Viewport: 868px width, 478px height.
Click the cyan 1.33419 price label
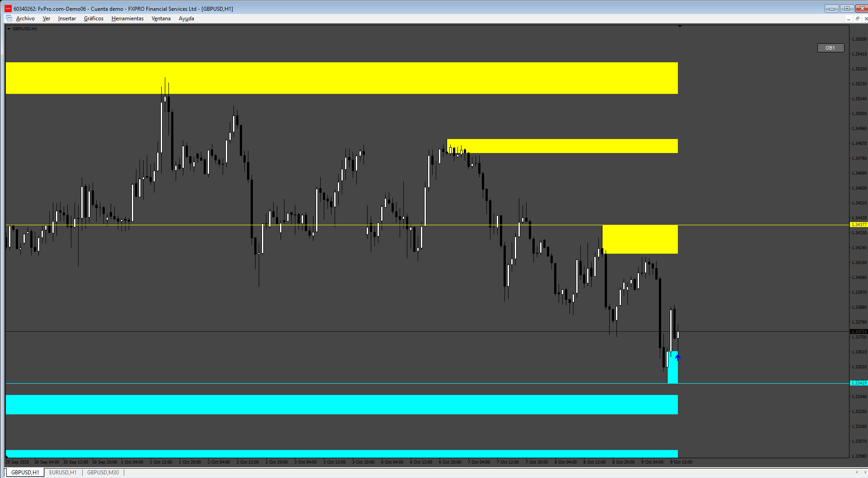click(x=859, y=383)
